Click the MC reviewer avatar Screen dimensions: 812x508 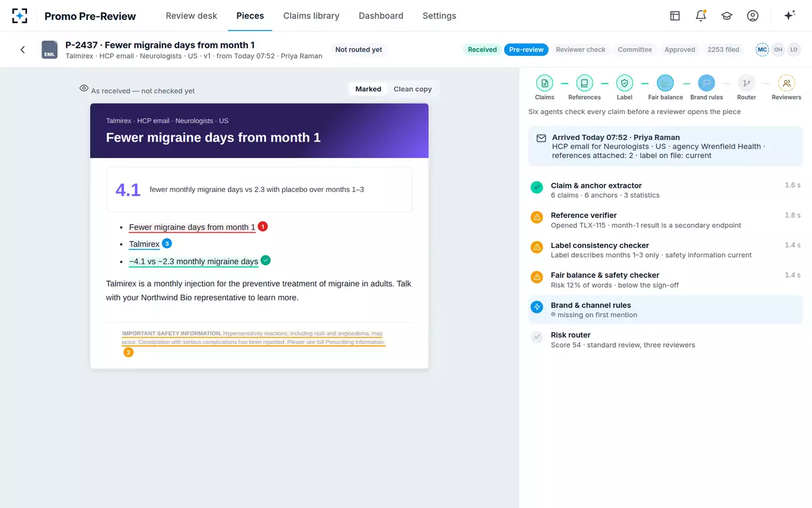[762, 50]
